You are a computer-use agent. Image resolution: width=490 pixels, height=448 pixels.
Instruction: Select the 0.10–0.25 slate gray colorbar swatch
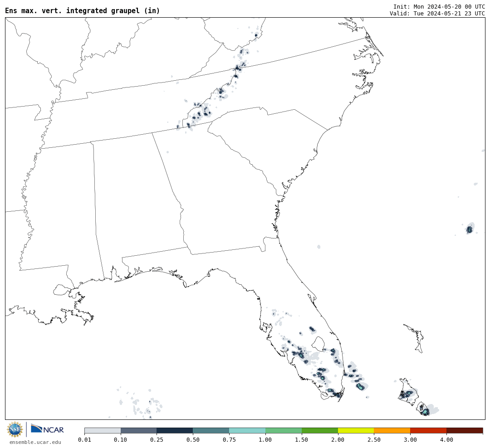point(139,431)
